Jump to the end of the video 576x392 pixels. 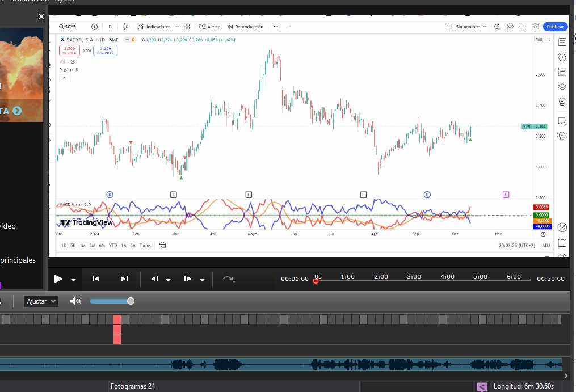pos(124,279)
